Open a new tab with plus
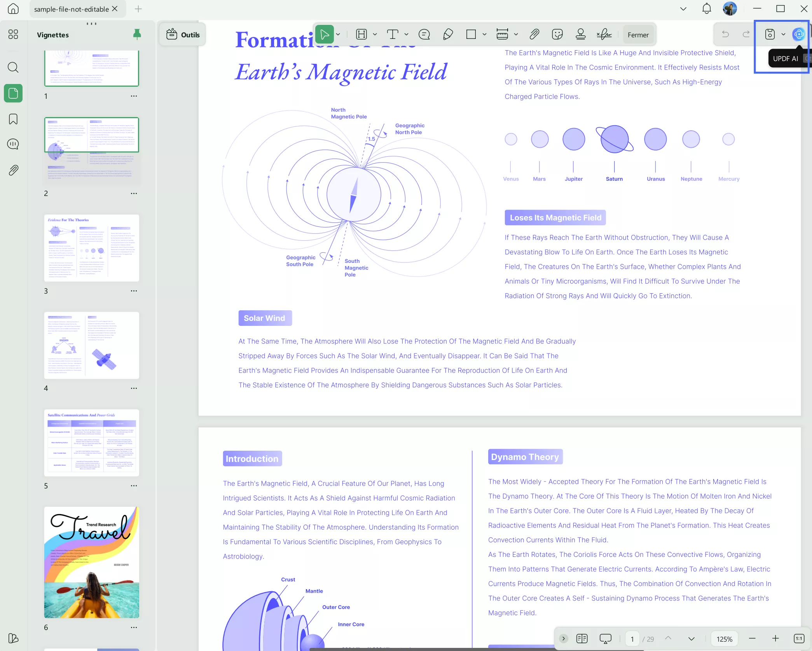 [138, 9]
